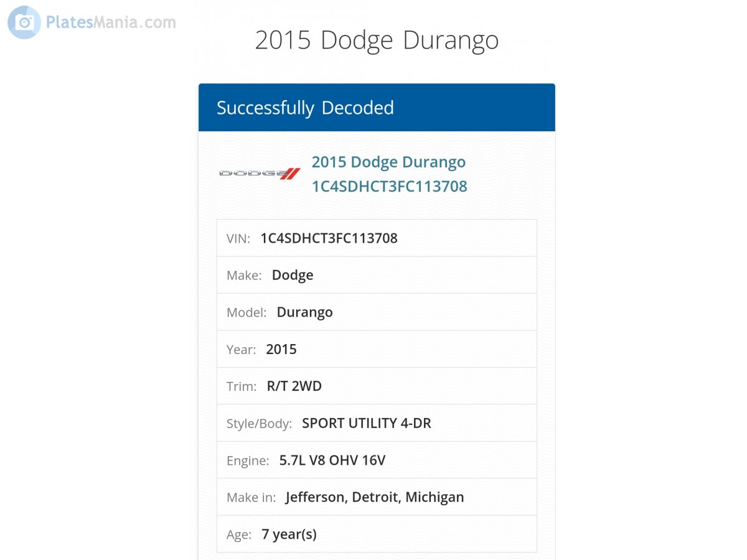Click the Make: label
Image resolution: width=747 pixels, height=560 pixels.
pyautogui.click(x=244, y=276)
